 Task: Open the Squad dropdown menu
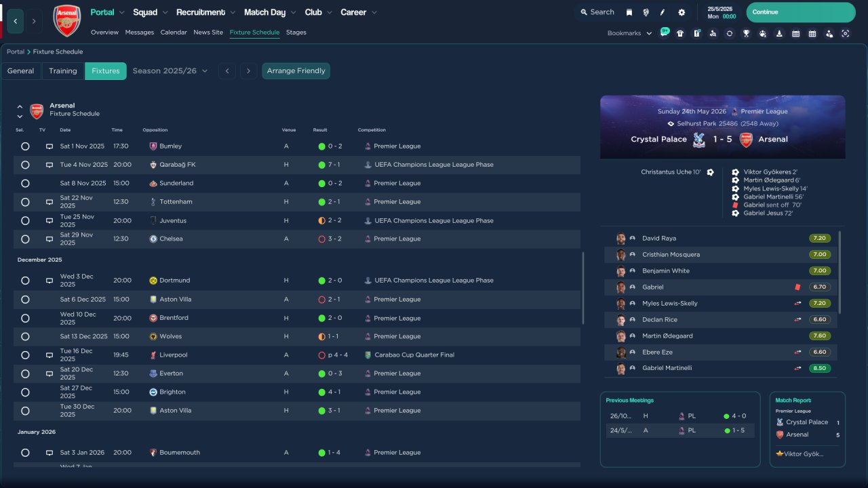pyautogui.click(x=151, y=12)
